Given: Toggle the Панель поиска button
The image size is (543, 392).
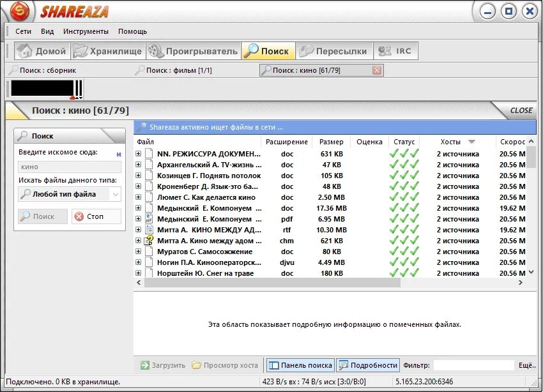Looking at the screenshot, I should click(300, 365).
